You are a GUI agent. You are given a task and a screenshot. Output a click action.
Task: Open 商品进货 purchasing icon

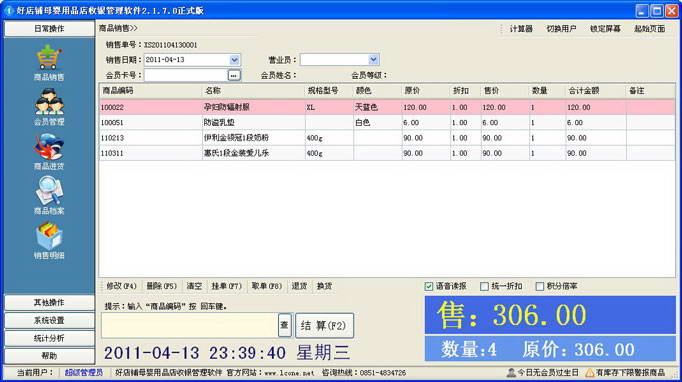(49, 147)
